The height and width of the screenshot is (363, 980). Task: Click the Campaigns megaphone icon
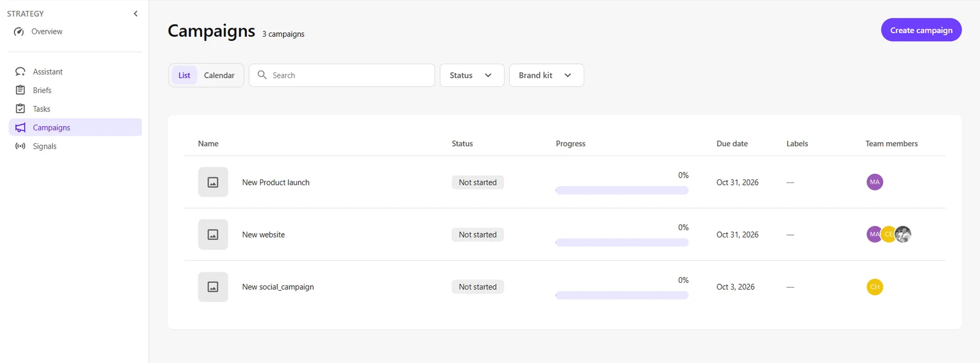coord(20,127)
